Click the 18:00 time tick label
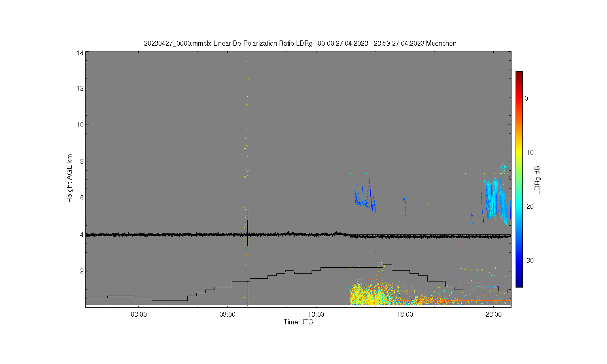The height and width of the screenshot is (364, 607). coord(405,314)
